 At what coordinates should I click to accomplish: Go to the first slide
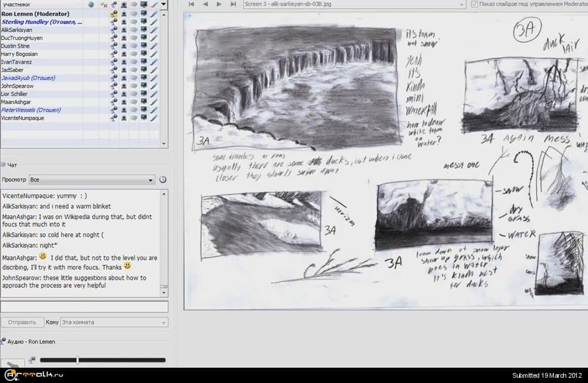192,4
